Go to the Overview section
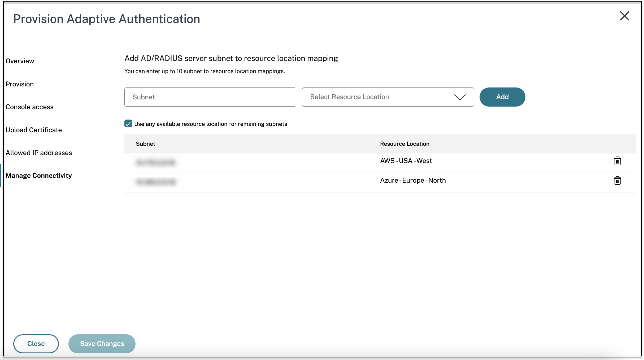 pos(20,61)
